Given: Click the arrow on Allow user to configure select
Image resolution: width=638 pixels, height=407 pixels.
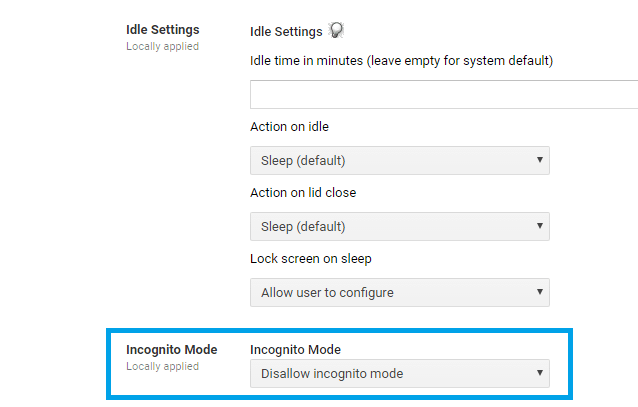Looking at the screenshot, I should (540, 291).
